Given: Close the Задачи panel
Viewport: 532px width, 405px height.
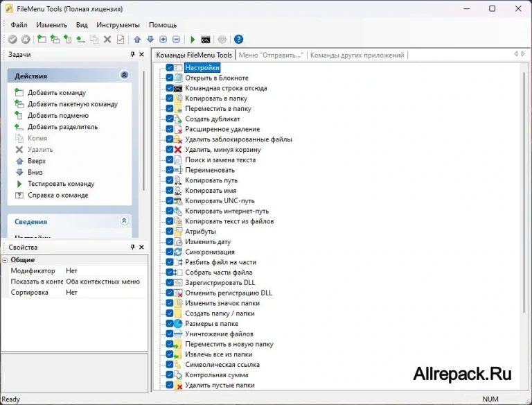Looking at the screenshot, I should pos(141,54).
